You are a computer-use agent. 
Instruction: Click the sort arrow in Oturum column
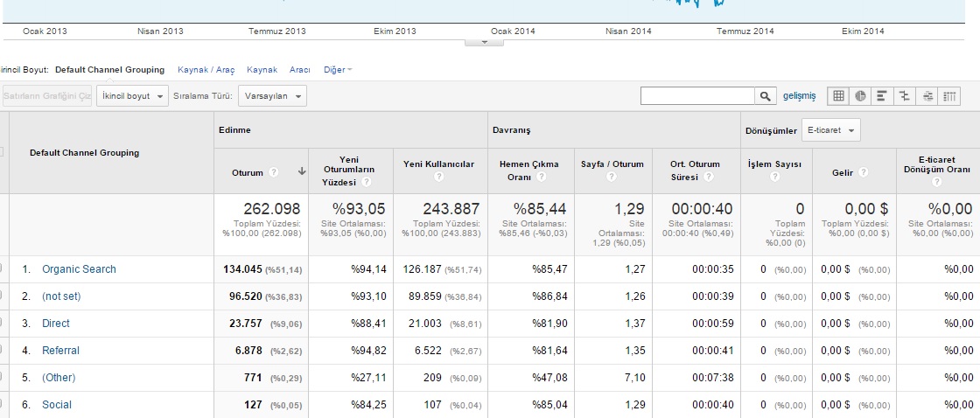[302, 172]
